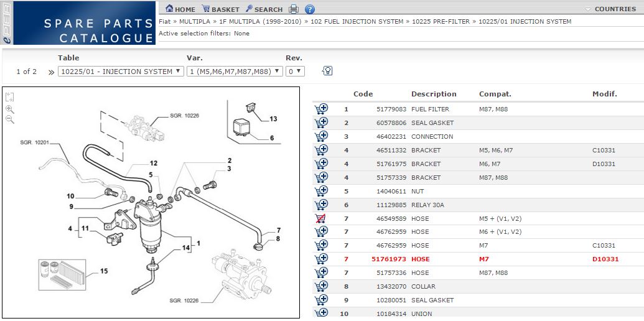644x321 pixels.
Task: Click the Code column header
Action: (x=363, y=94)
